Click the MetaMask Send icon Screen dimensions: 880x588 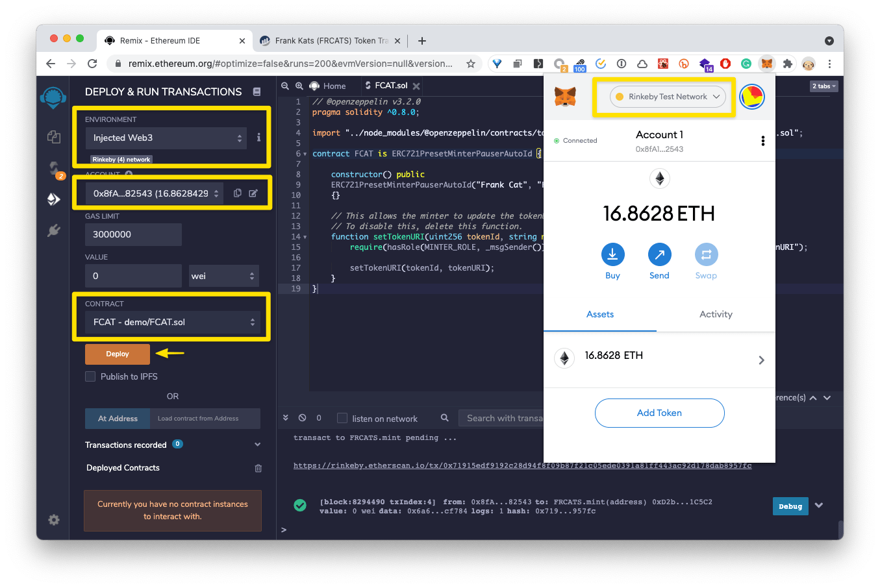tap(659, 254)
